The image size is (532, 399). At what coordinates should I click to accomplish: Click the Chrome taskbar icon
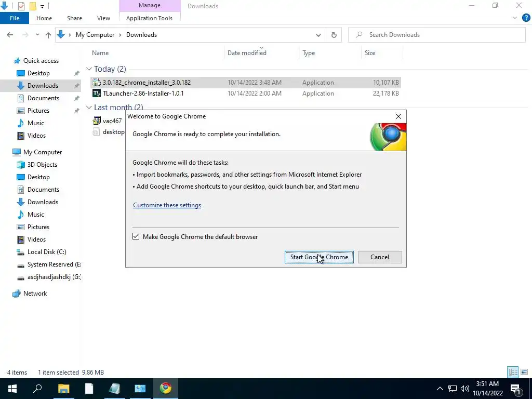pos(166,388)
